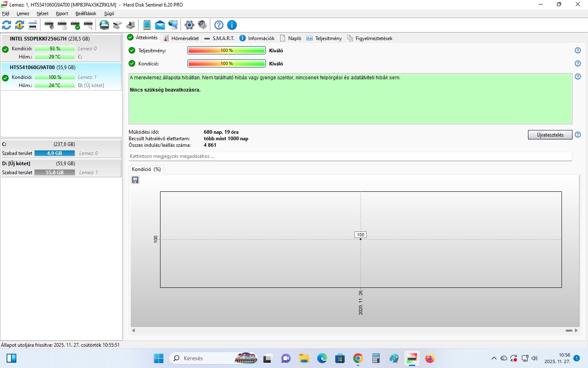Image resolution: width=588 pixels, height=368 pixels.
Task: Click the disk with magnifier icon
Action: point(88,25)
